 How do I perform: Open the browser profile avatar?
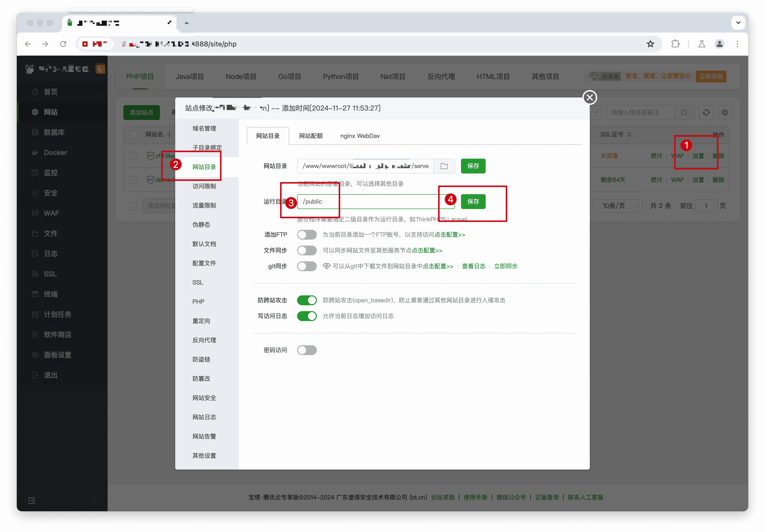click(x=719, y=44)
